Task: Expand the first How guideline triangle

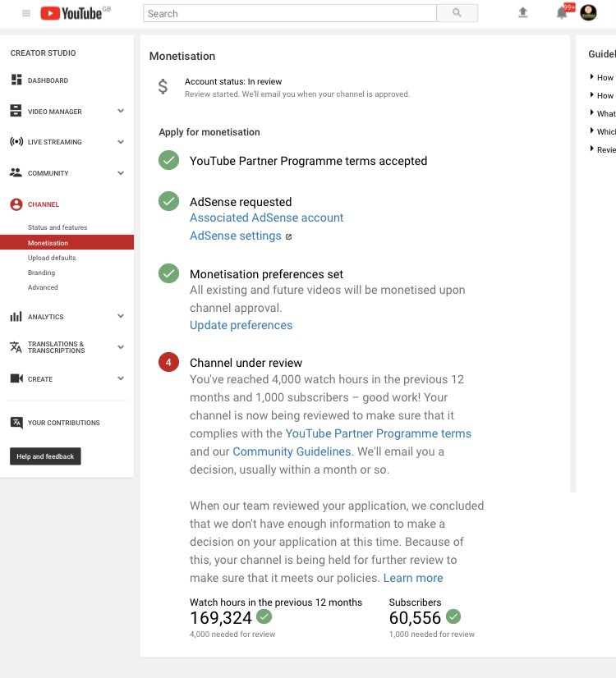Action: tap(591, 76)
